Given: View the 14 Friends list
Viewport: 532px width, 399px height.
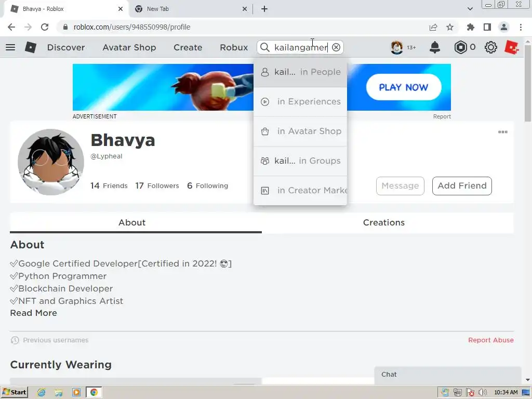Looking at the screenshot, I should tap(109, 185).
